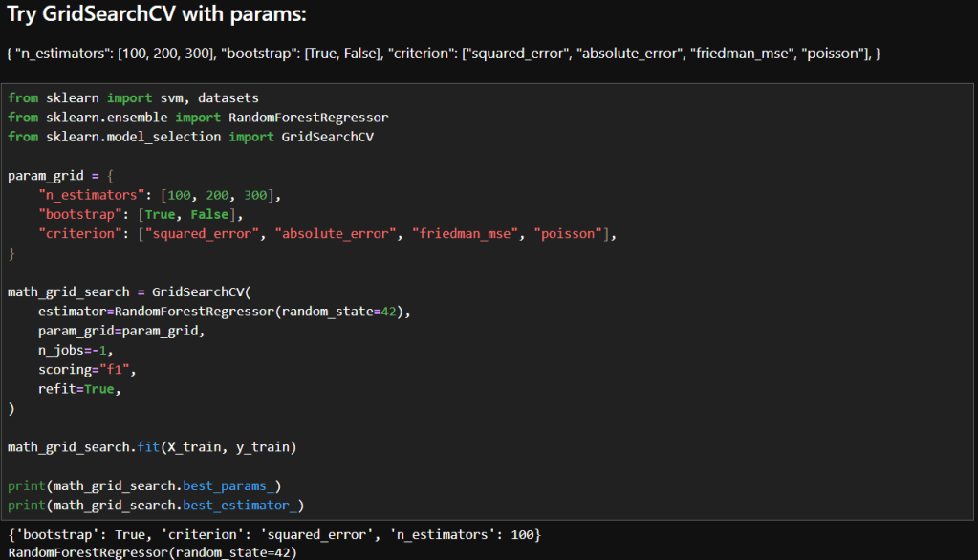Screen dimensions: 978x560
Task: Click the GridSearchCV import statement line
Action: [190, 137]
